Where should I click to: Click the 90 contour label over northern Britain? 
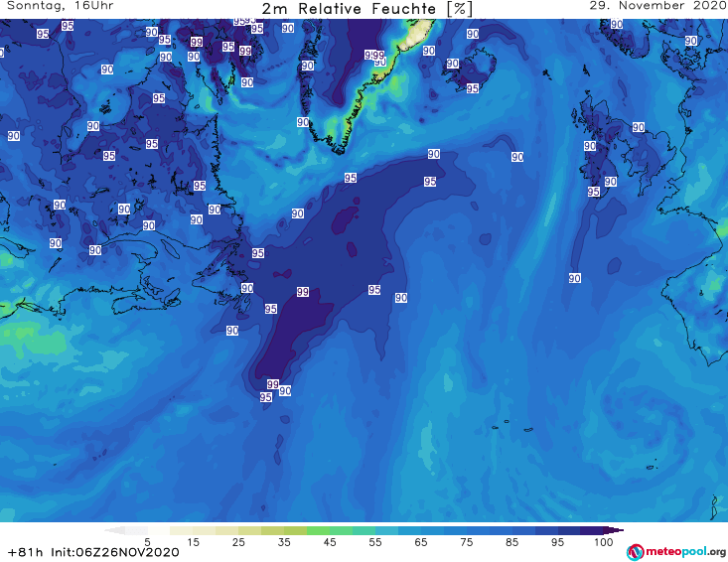pos(639,127)
